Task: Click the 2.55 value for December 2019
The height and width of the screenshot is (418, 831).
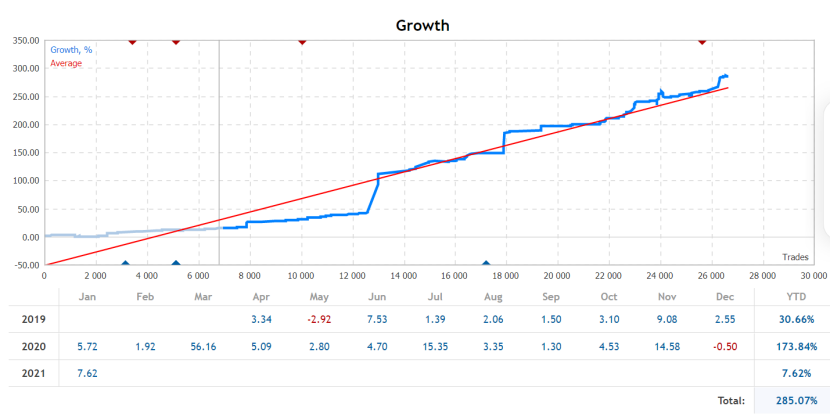Action: coord(725,319)
